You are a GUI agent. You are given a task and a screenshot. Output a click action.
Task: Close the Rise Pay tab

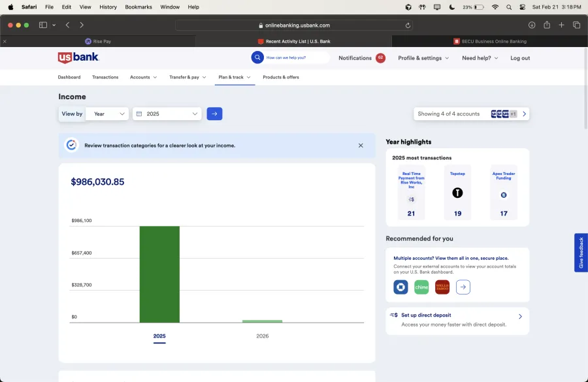point(5,41)
